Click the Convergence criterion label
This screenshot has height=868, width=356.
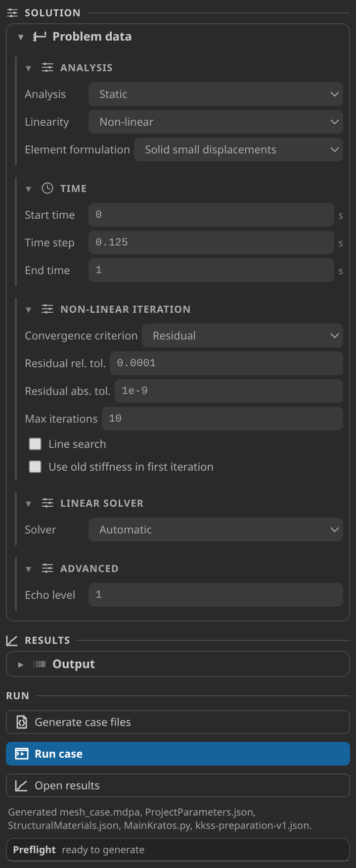pos(81,336)
